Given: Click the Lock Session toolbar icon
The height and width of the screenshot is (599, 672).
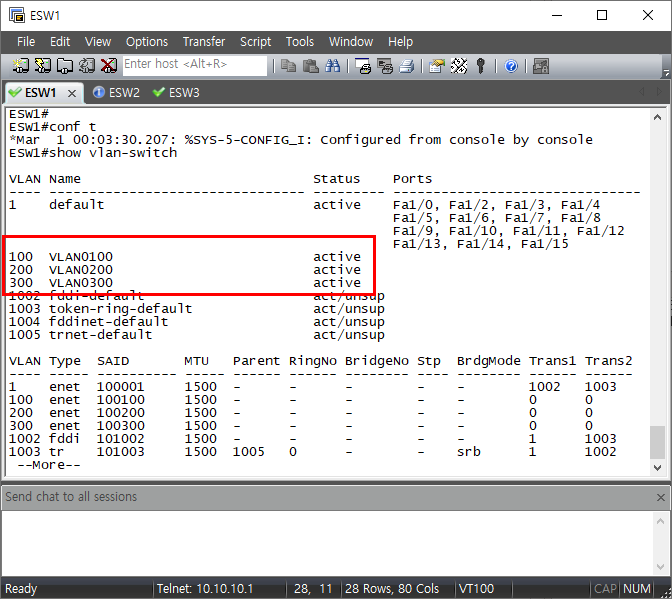Looking at the screenshot, I should (x=541, y=66).
